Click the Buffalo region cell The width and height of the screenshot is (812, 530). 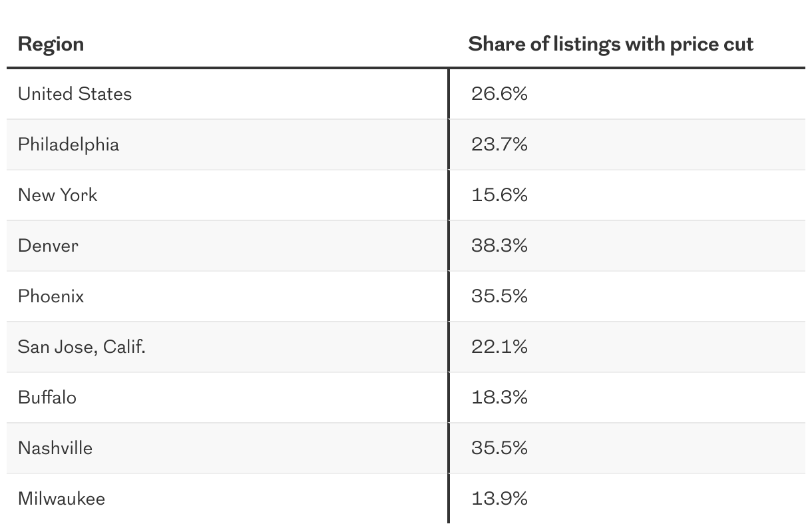click(47, 398)
